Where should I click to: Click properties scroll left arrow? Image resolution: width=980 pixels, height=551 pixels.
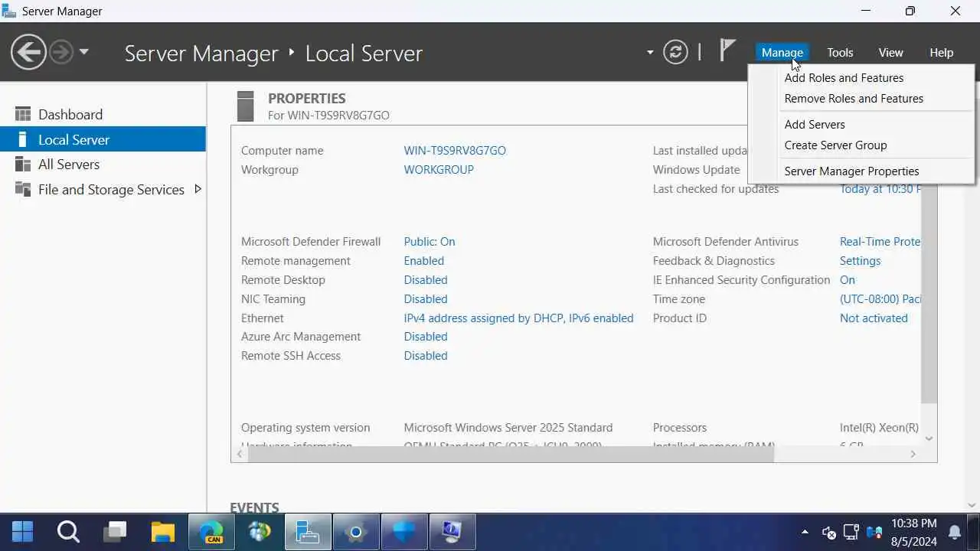click(240, 454)
